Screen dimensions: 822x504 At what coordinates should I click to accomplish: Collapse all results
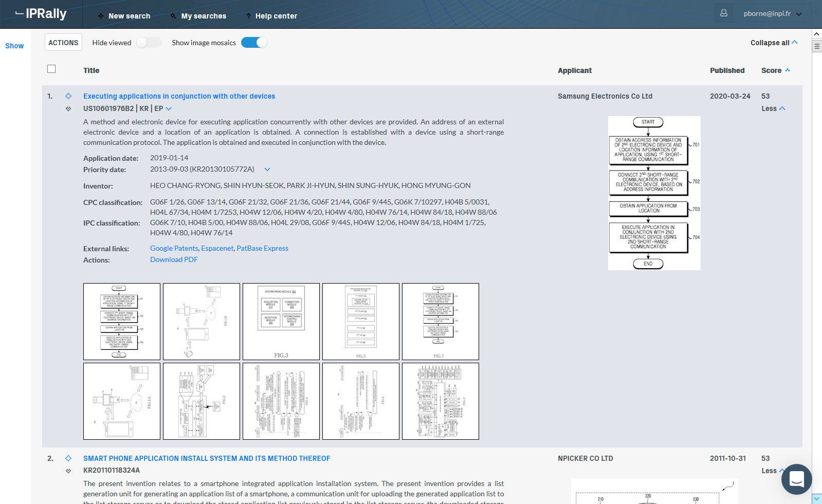coord(774,43)
